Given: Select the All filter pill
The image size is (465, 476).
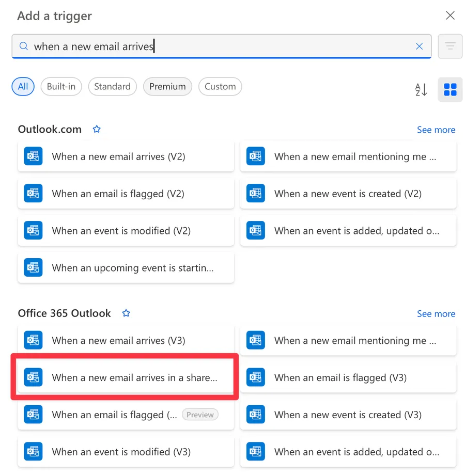Looking at the screenshot, I should (x=23, y=87).
